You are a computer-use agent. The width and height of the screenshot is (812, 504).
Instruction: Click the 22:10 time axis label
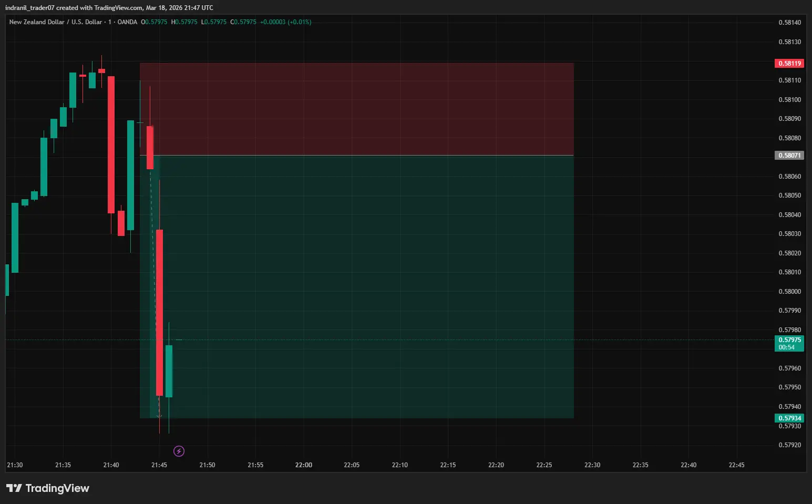coord(400,465)
